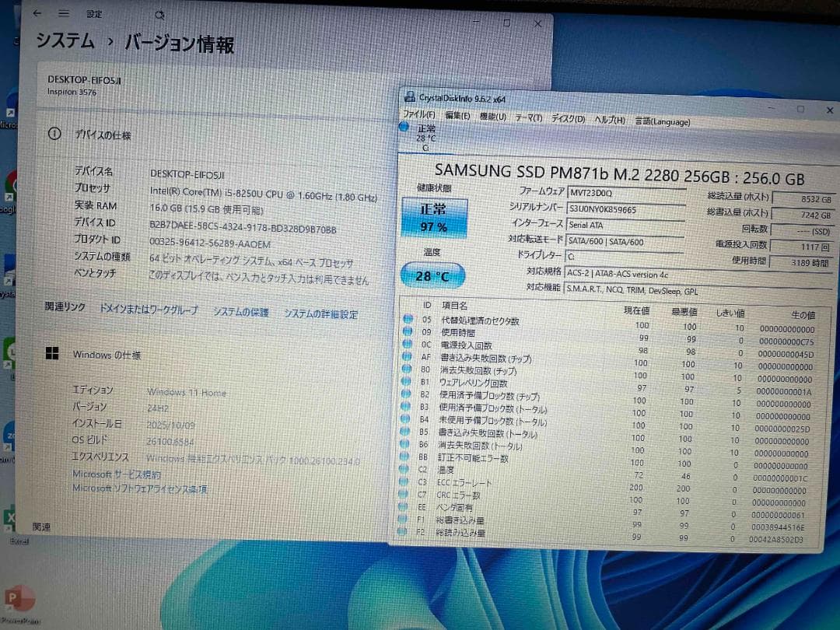
Task: Click status orb for row C2 温度
Action: pyautogui.click(x=404, y=469)
